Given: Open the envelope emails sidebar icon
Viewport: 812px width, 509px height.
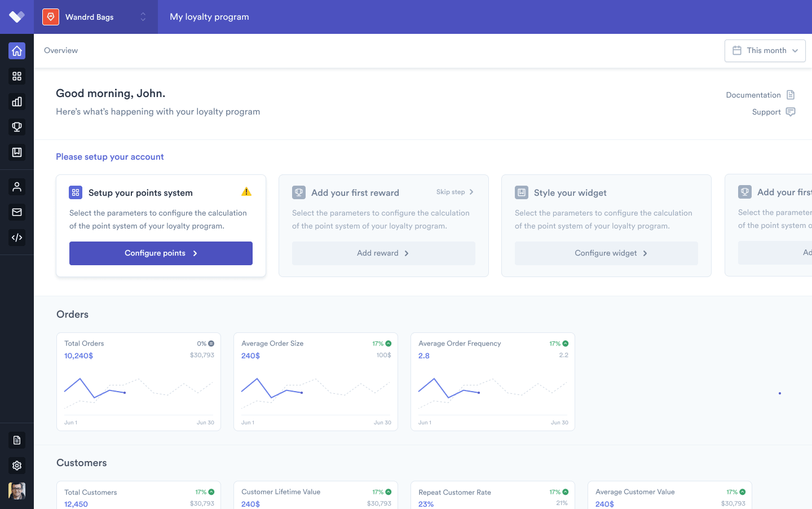Looking at the screenshot, I should pos(17,212).
